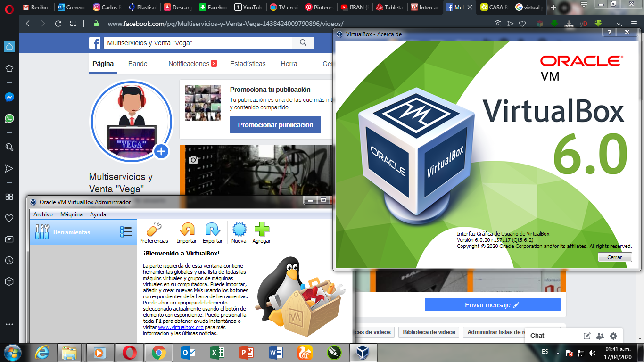Open Chrome from taskbar

point(158,353)
